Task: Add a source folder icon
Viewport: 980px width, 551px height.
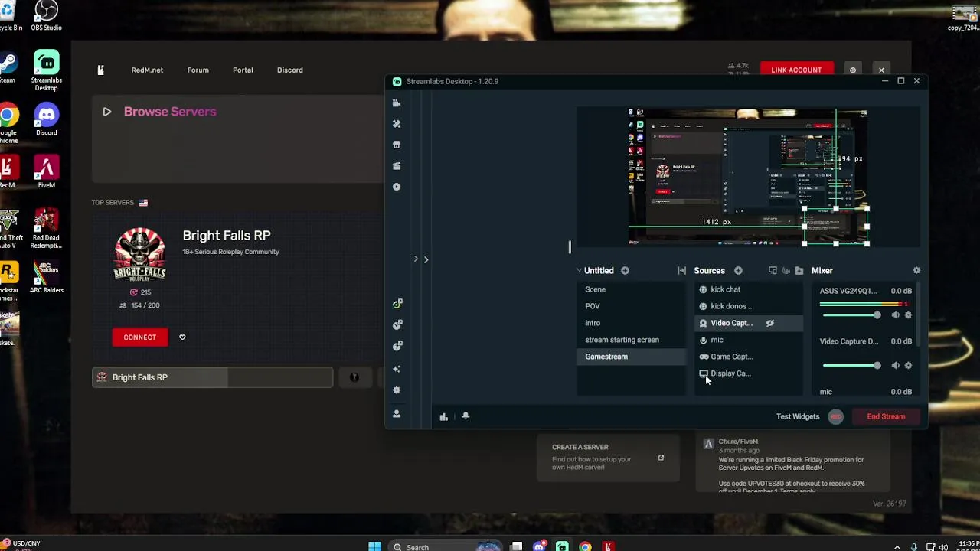Action: point(799,270)
